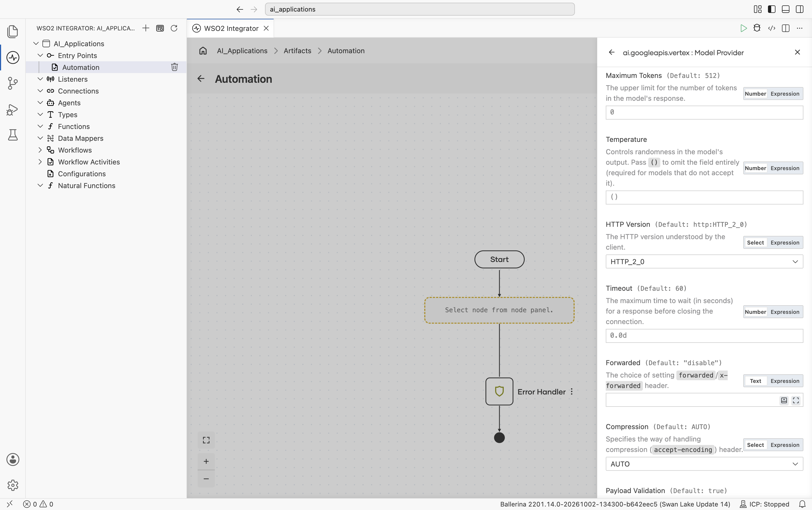The image size is (812, 510).
Task: Open the Testing flask icon
Action: coord(13,135)
